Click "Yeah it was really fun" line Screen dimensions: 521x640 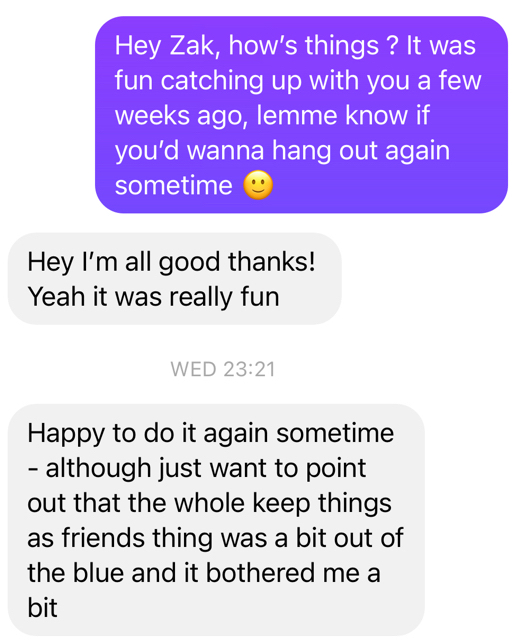154,298
